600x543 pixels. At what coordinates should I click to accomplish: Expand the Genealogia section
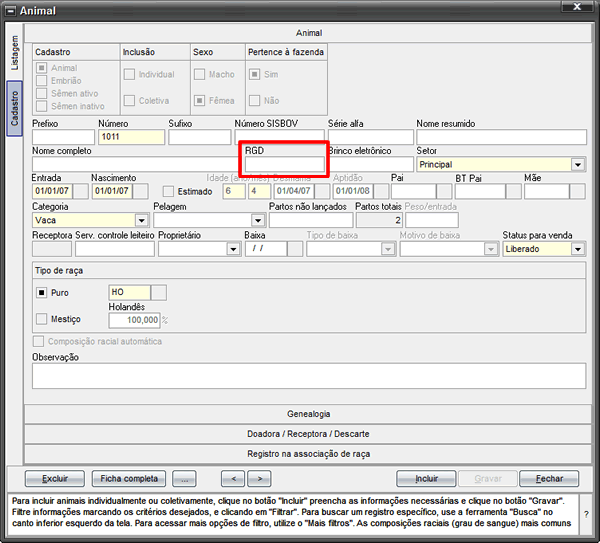[x=308, y=414]
